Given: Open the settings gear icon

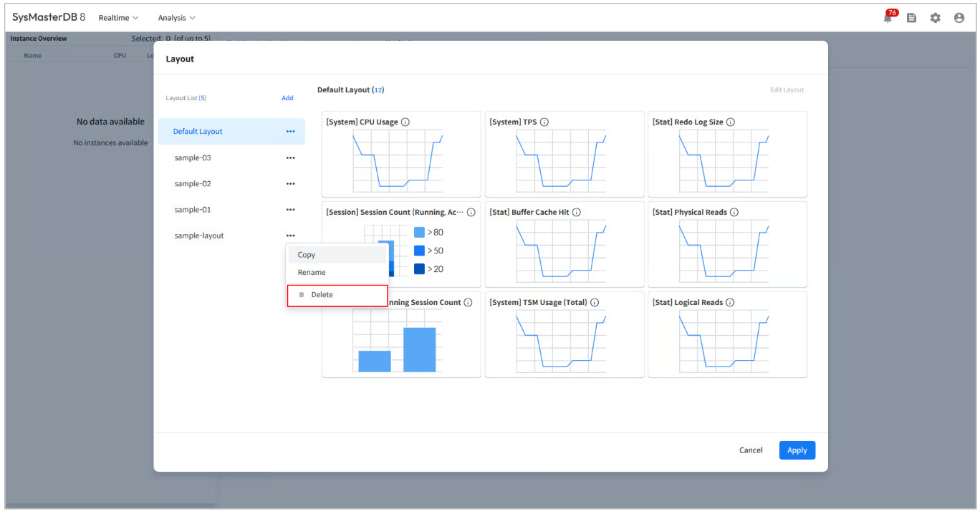Looking at the screenshot, I should tap(935, 18).
